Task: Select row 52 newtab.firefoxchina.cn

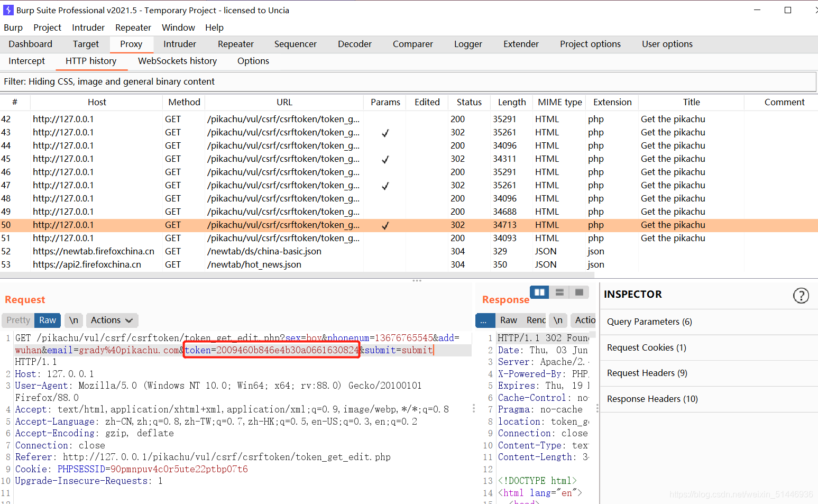Action: point(409,251)
